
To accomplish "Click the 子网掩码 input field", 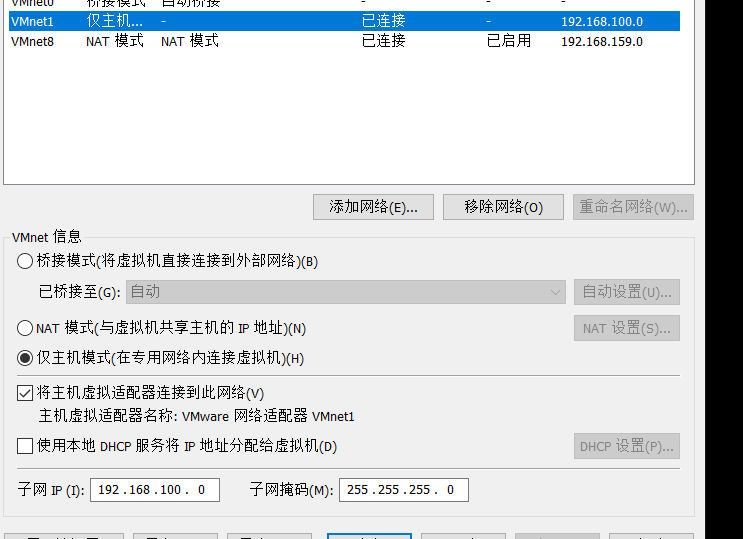I will click(x=404, y=490).
